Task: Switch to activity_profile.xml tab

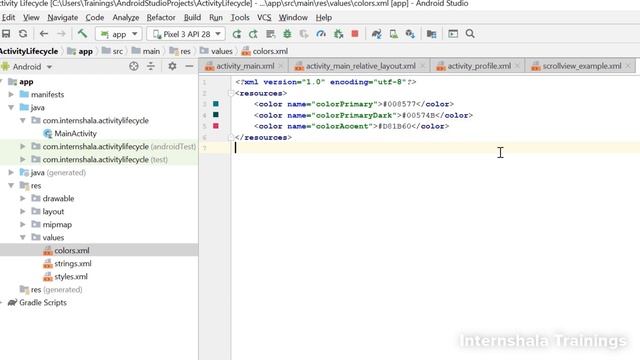Action: 479,66
